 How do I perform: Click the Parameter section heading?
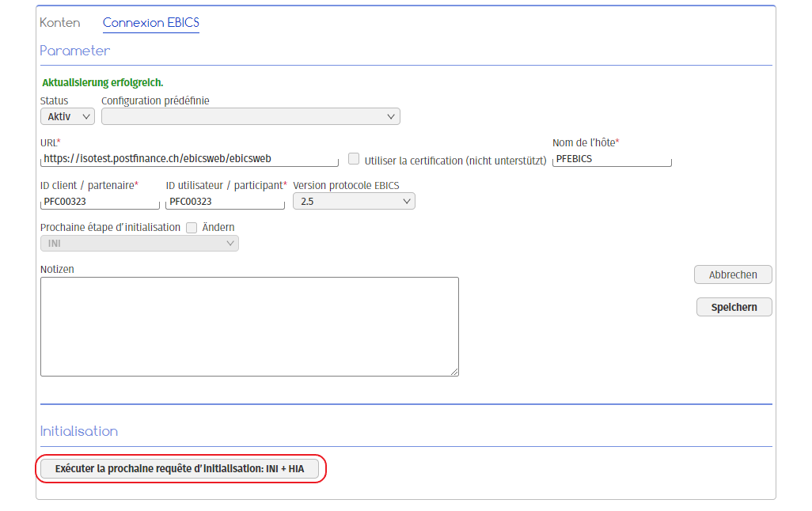75,51
